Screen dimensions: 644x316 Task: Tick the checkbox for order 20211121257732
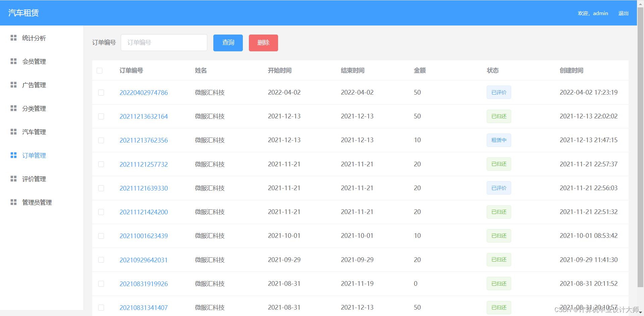pyautogui.click(x=101, y=164)
